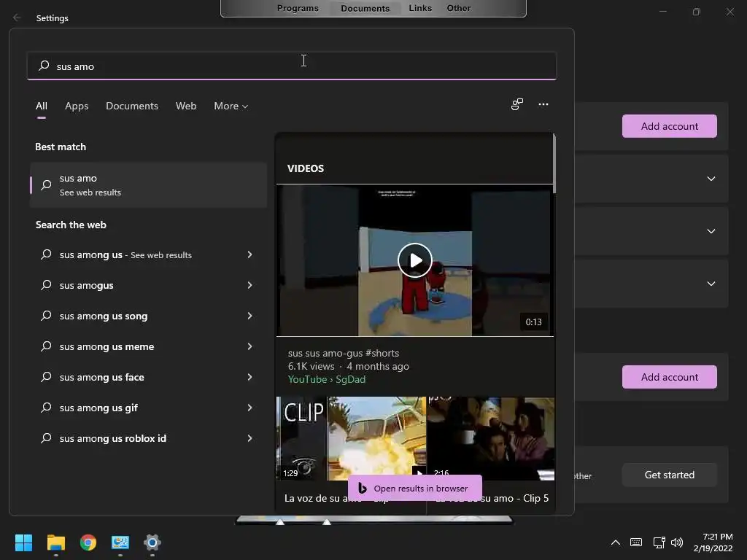This screenshot has width=747, height=560.
Task: Open the touch keyboard tray icon
Action: click(x=636, y=542)
